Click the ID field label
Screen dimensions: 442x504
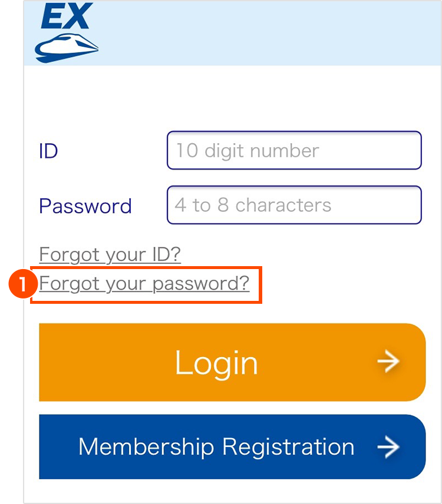pos(48,151)
